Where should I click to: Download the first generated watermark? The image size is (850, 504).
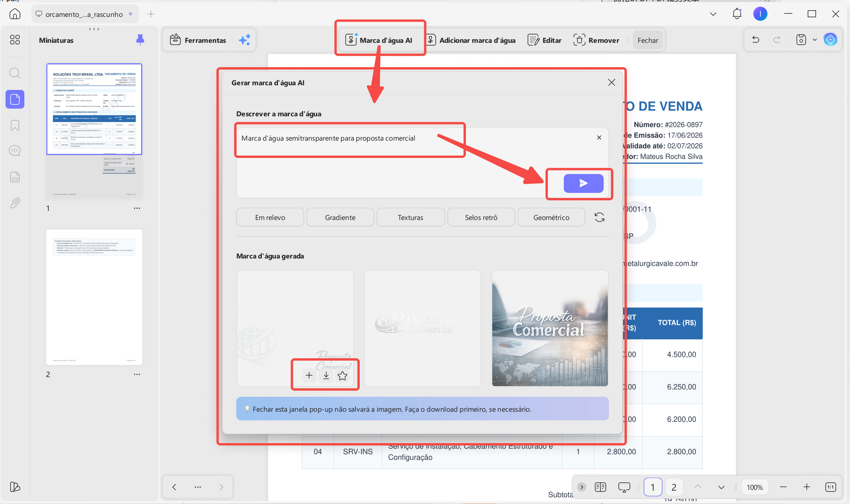pos(326,376)
